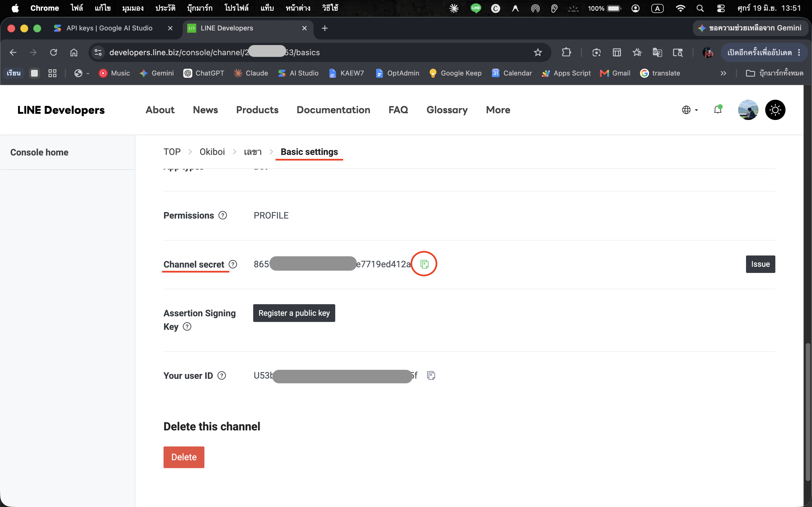Open Chrome extensions puzzle icon
The image size is (812, 507).
[566, 52]
